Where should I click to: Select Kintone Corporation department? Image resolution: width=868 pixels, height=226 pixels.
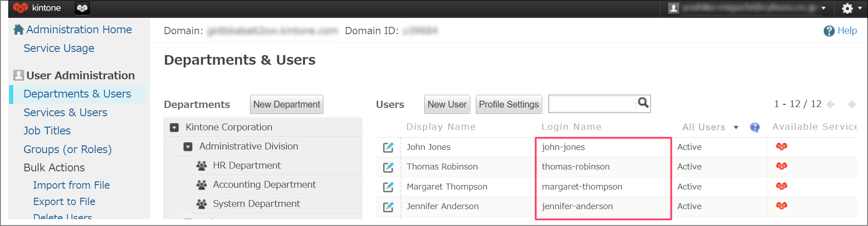tap(229, 127)
